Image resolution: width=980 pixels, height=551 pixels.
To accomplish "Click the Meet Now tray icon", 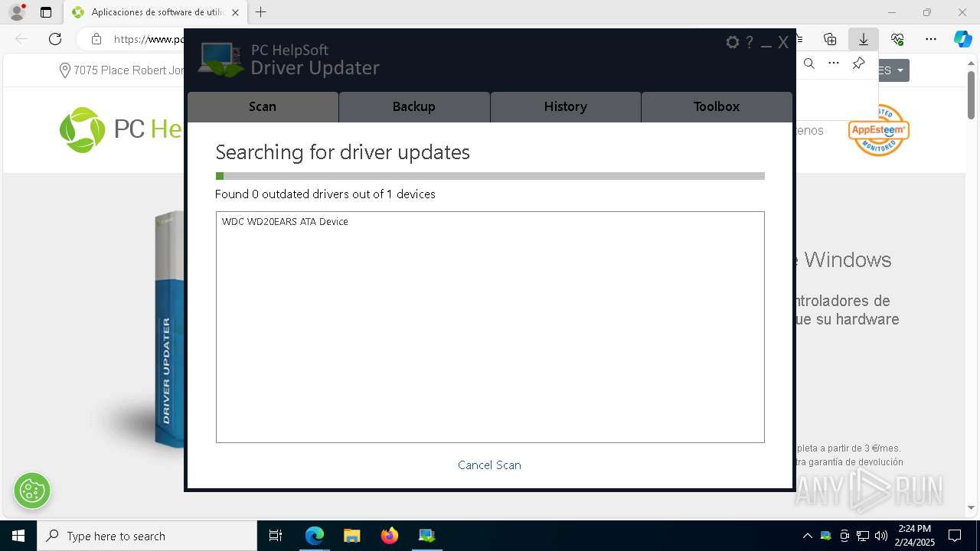I will click(x=844, y=536).
